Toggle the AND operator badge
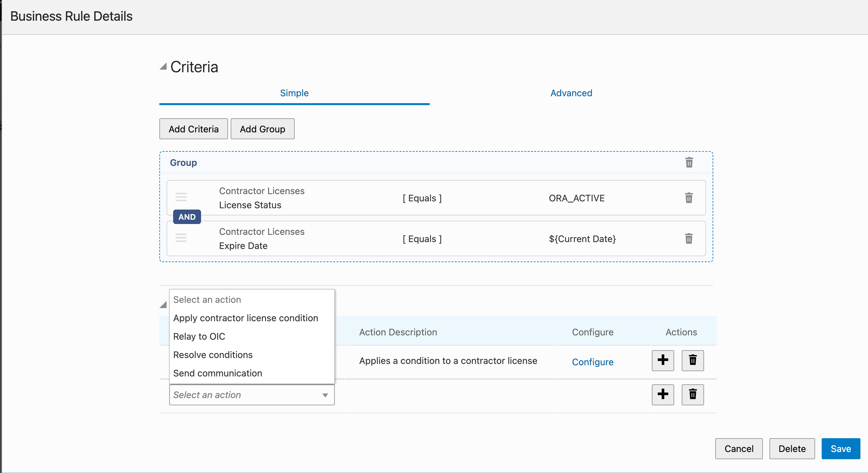 click(x=187, y=217)
